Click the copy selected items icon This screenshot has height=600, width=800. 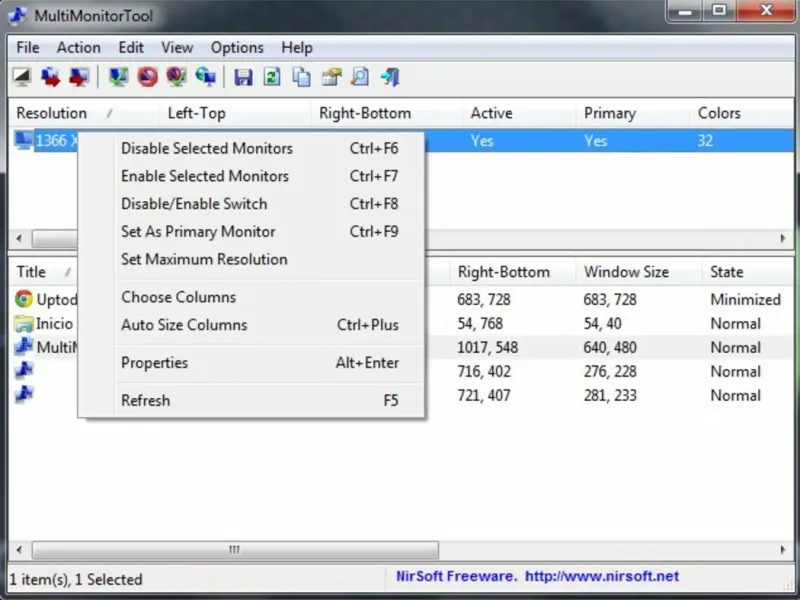tap(301, 77)
